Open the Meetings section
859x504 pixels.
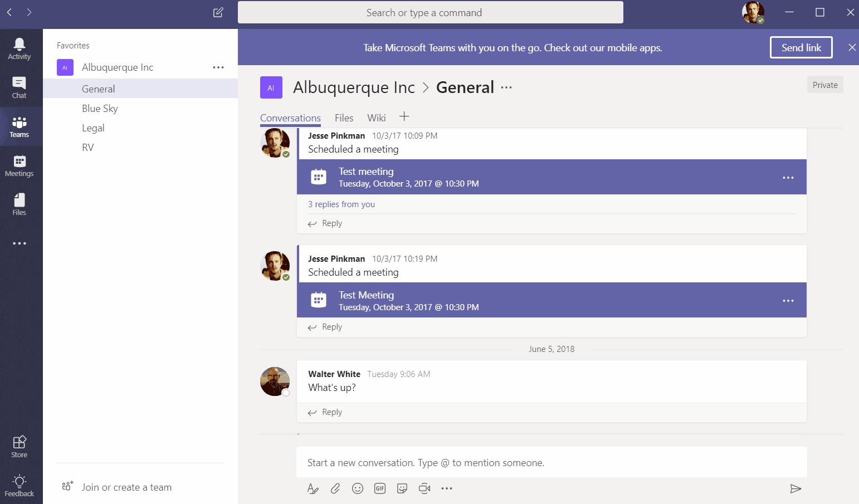point(19,166)
